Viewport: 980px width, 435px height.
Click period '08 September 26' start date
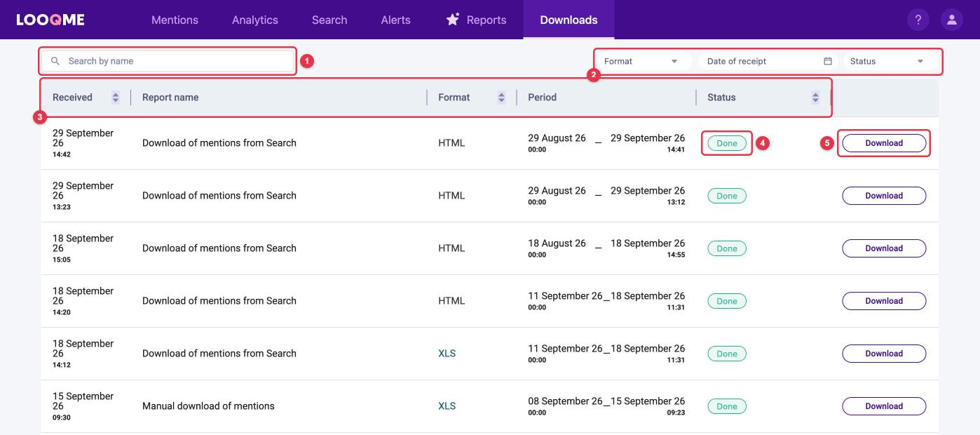pos(565,401)
